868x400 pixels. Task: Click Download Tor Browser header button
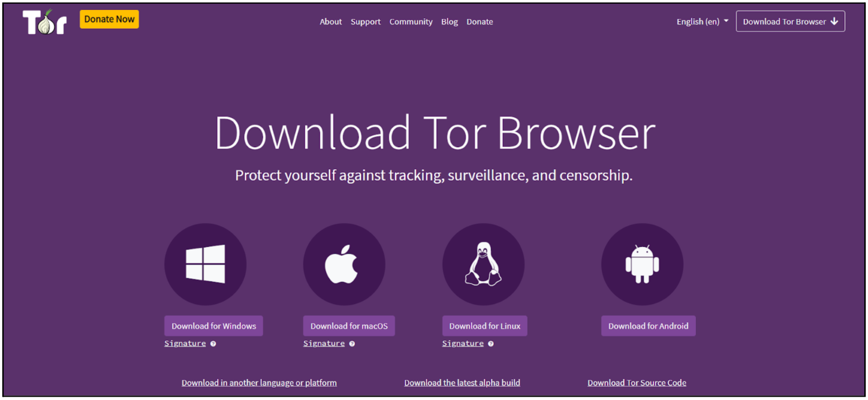pyautogui.click(x=790, y=21)
